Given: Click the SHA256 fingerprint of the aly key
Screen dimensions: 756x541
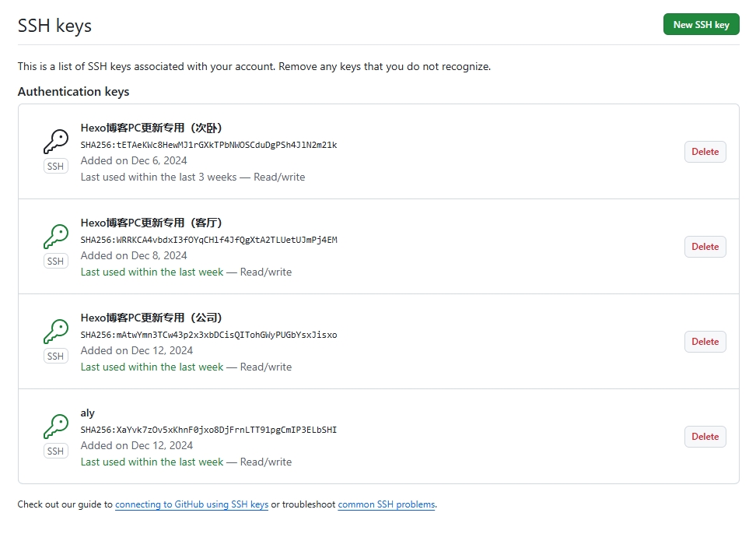Looking at the screenshot, I should pos(208,430).
